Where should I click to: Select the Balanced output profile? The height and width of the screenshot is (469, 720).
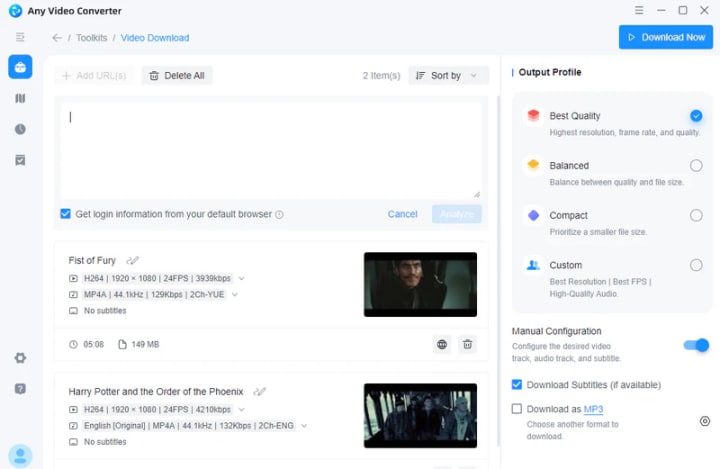click(x=696, y=165)
